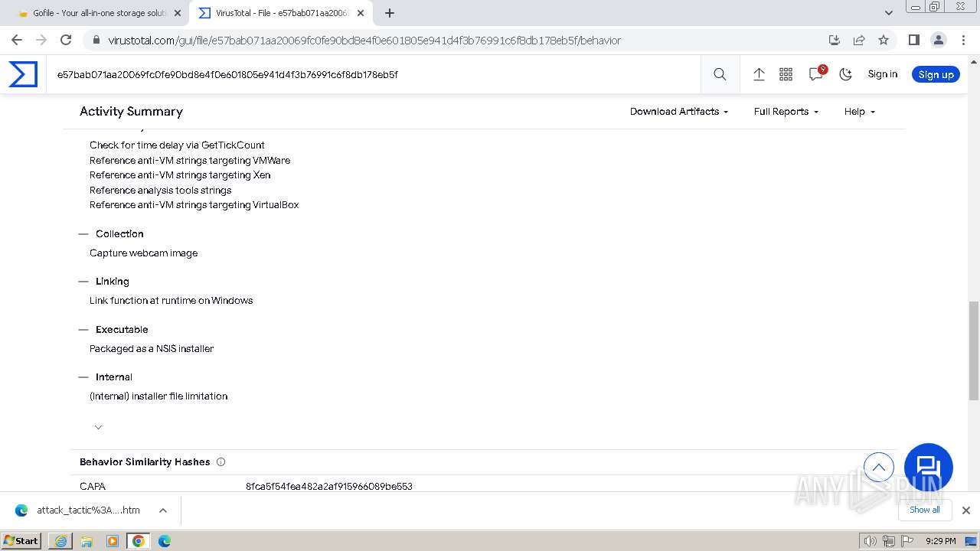Click the search magnifier icon
The height and width of the screenshot is (551, 980).
coord(720,74)
